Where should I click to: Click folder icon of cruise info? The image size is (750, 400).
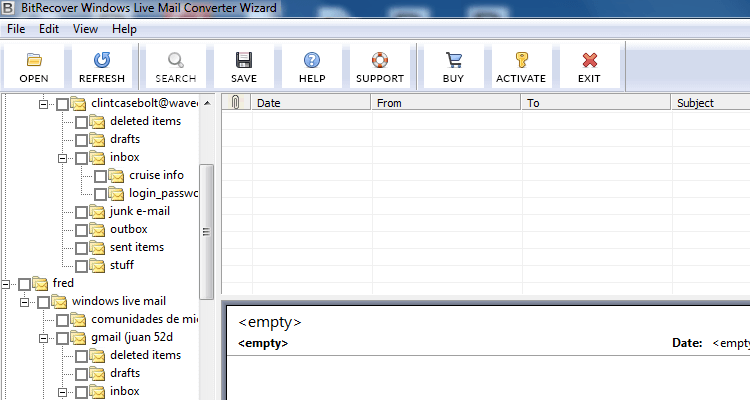coord(116,176)
